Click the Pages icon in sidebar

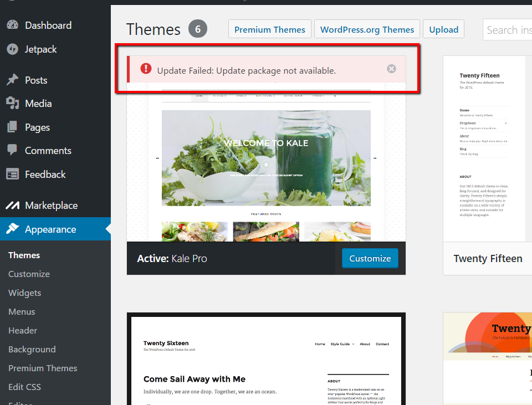pos(12,127)
